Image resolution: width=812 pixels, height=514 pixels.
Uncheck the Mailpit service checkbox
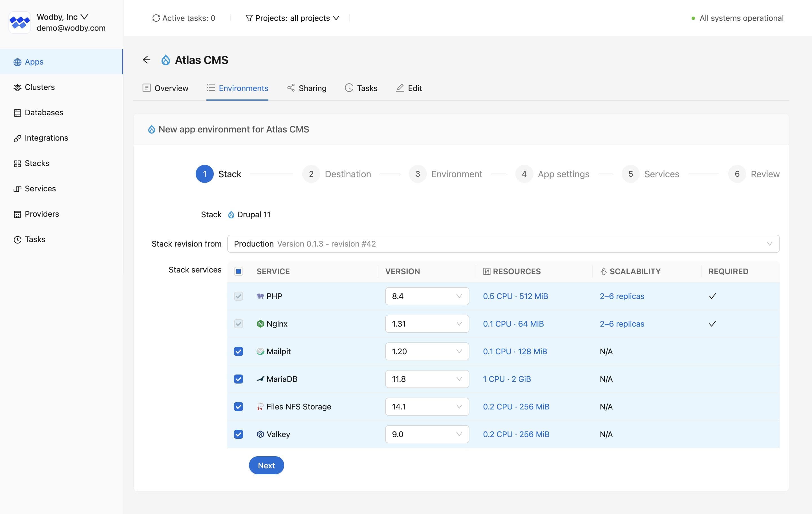[x=239, y=351]
